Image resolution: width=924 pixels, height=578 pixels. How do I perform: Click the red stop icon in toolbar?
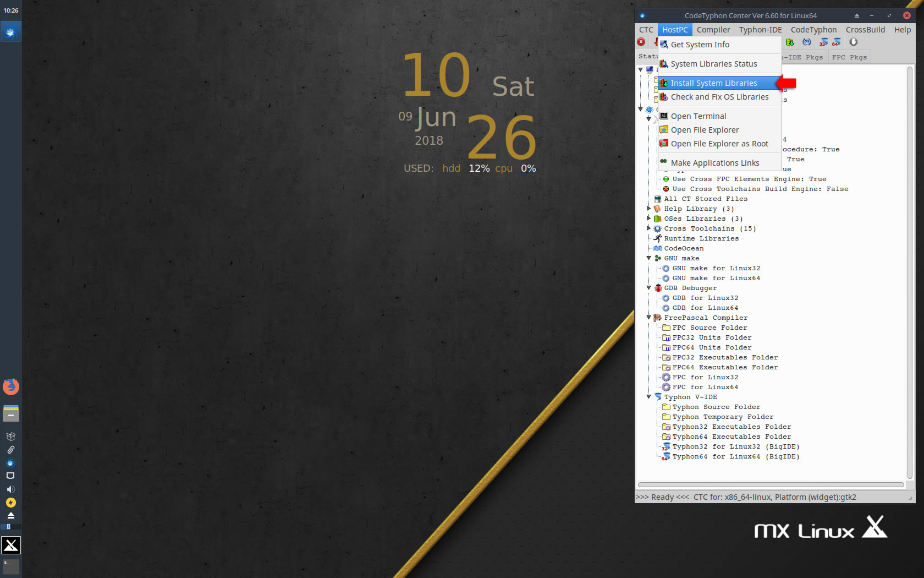[x=641, y=42]
